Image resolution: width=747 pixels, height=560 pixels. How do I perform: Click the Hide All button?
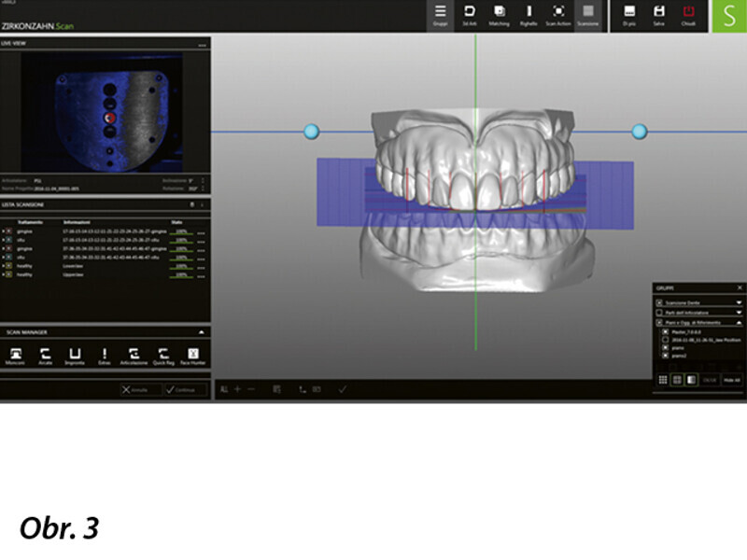pos(731,380)
